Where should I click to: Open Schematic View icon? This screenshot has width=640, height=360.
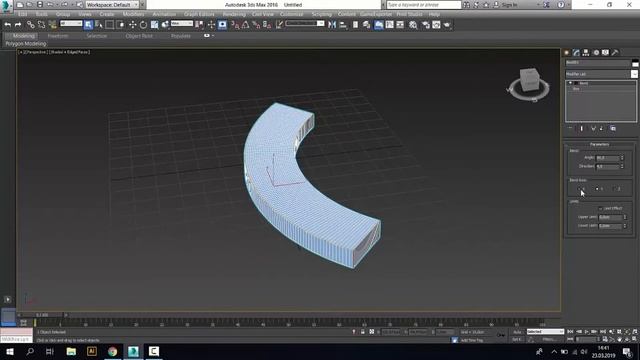[x=400, y=25]
